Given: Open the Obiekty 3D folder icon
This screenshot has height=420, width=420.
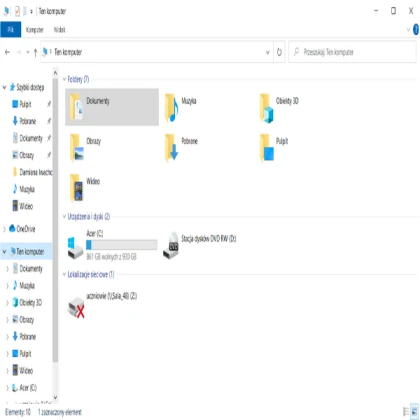Looking at the screenshot, I should pyautogui.click(x=267, y=108).
